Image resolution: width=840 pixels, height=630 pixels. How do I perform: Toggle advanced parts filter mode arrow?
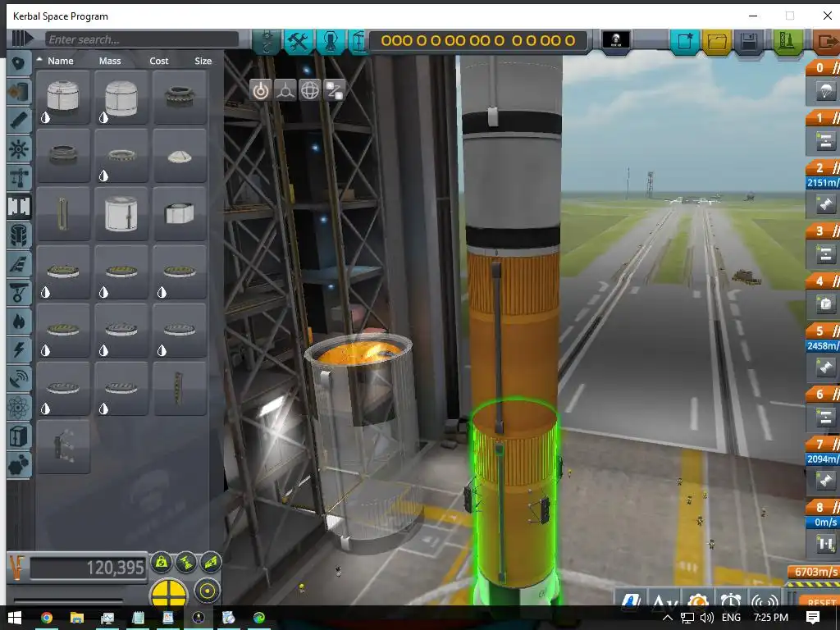tap(22, 39)
